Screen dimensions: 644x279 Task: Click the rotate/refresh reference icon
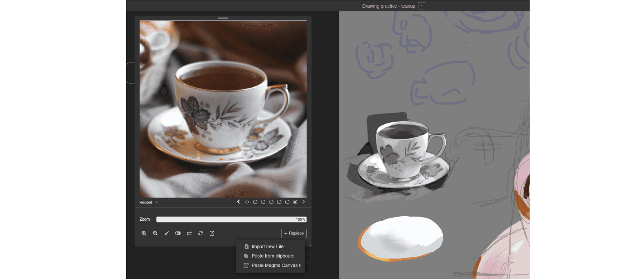201,233
